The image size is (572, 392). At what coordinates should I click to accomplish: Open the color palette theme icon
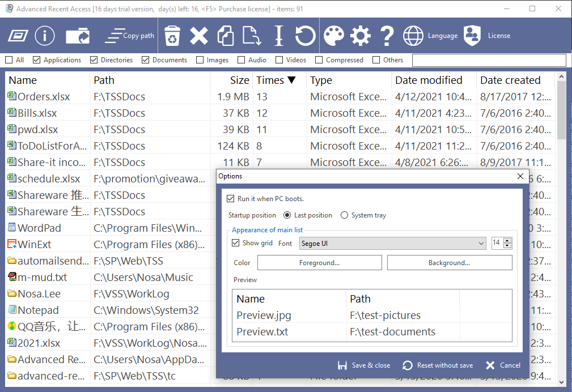pos(334,35)
